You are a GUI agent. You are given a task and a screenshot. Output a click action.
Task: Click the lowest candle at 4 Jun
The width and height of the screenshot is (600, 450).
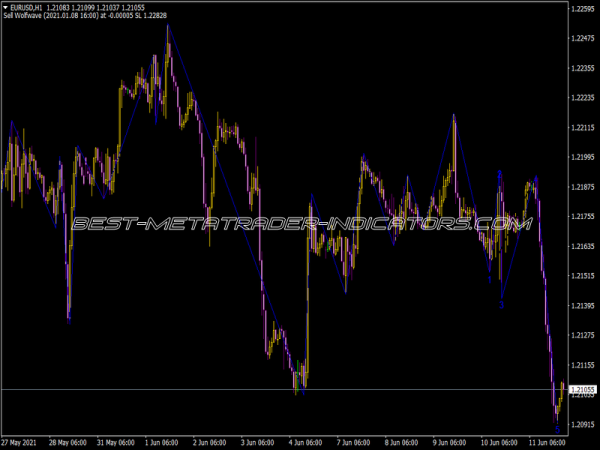296,390
